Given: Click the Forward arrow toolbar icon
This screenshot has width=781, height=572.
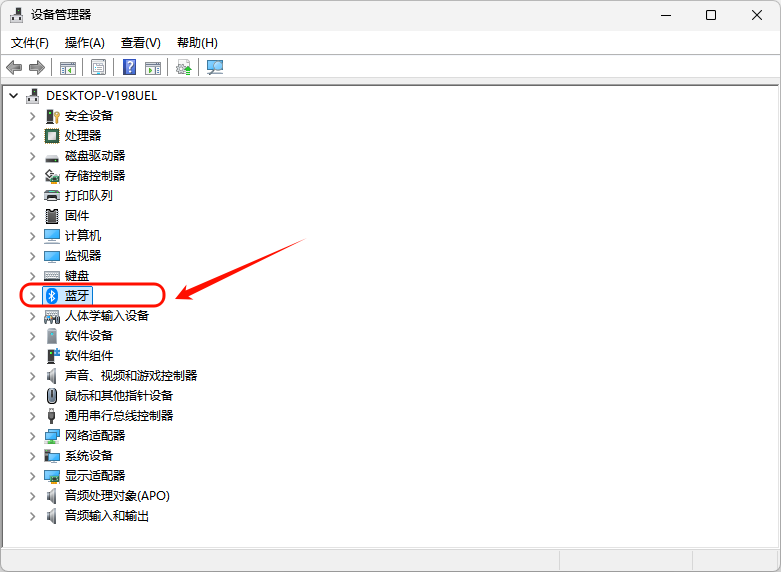Looking at the screenshot, I should [x=37, y=67].
